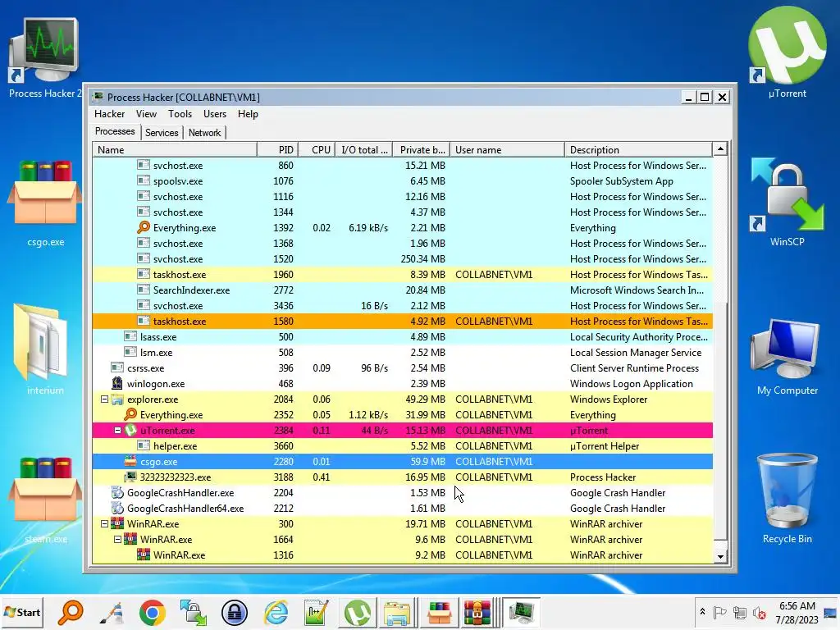Select the csrss.exe process row
Screen dimensions: 840x630
pyautogui.click(x=402, y=368)
